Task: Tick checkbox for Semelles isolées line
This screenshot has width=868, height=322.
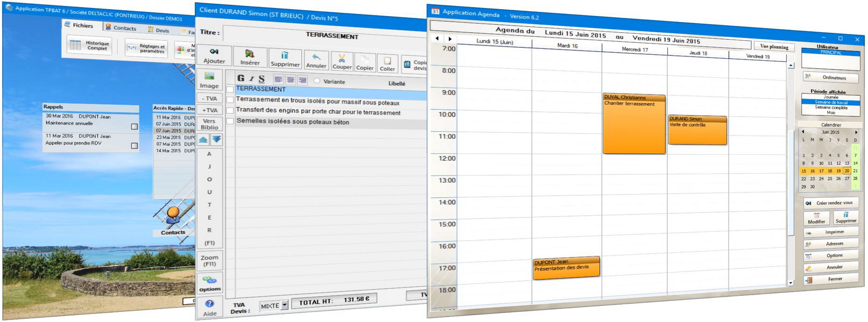Action: 230,121
